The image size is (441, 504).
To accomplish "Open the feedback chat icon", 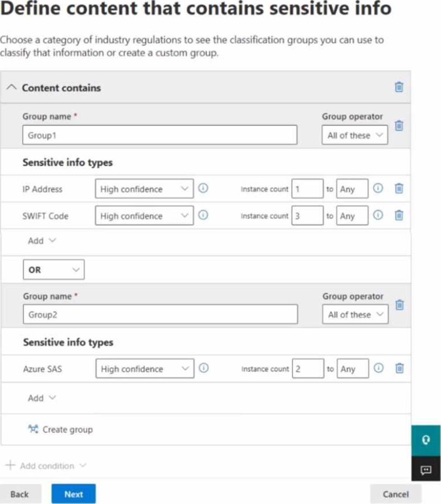I will [426, 470].
